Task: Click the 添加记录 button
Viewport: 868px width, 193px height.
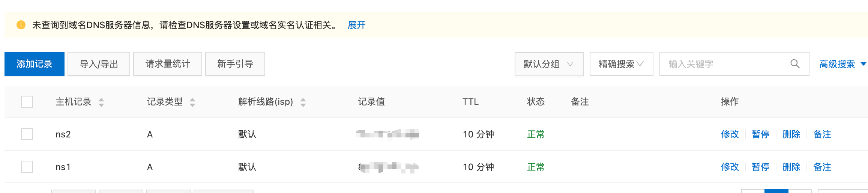Action: pyautogui.click(x=35, y=64)
